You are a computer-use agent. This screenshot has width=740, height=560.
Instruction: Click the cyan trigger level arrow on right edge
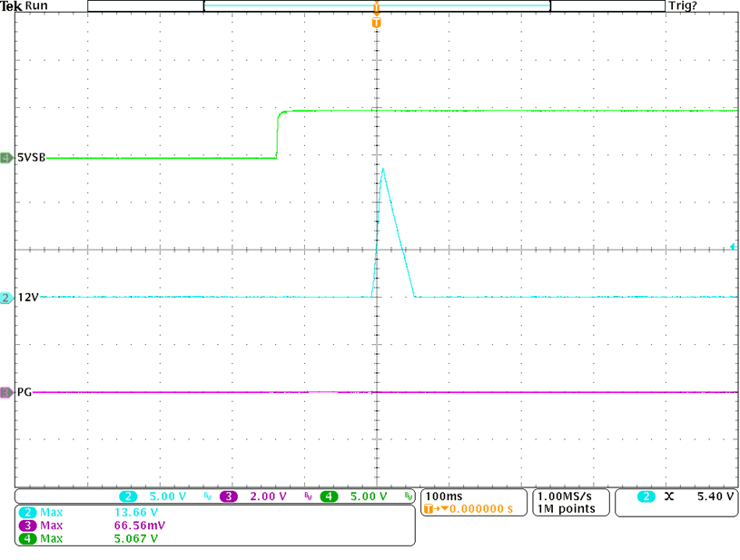pyautogui.click(x=734, y=247)
